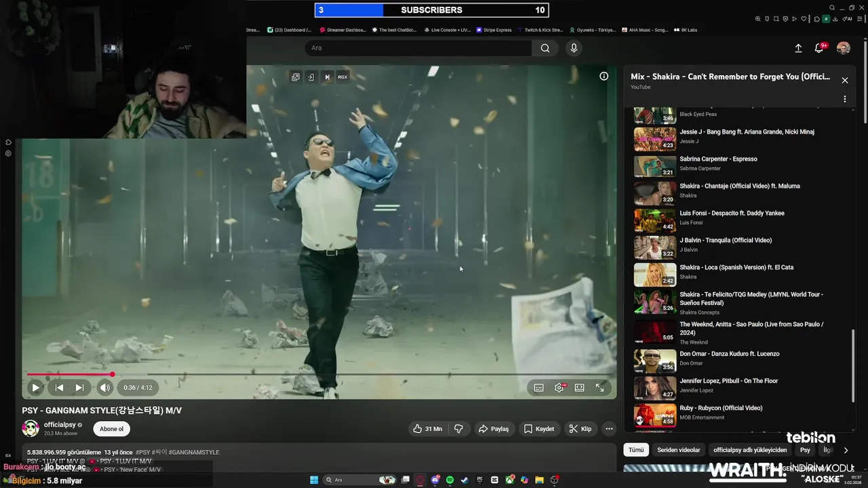
Task: Click Klip clip button
Action: point(580,429)
